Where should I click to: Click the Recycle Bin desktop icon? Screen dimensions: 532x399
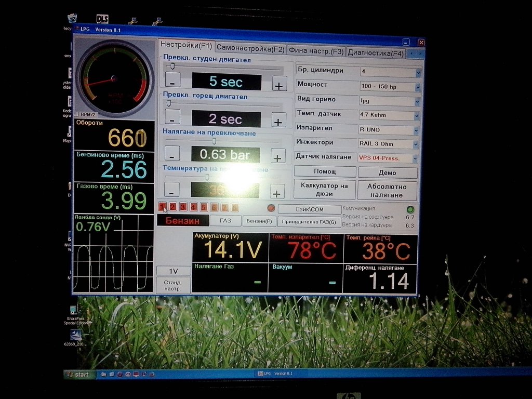point(72,21)
